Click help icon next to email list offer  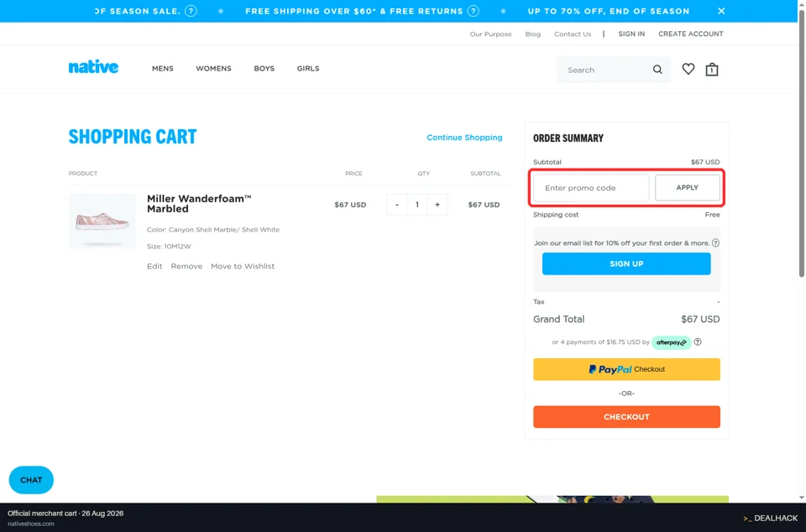(715, 243)
